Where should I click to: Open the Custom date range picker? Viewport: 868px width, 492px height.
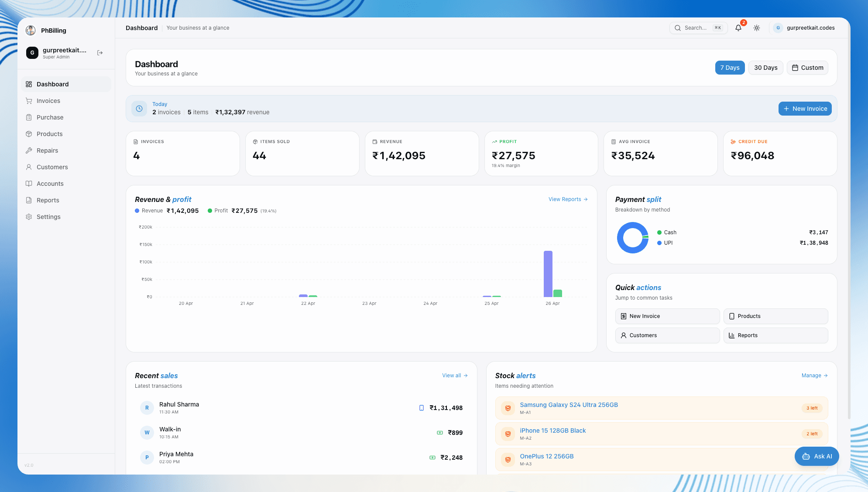(x=807, y=68)
